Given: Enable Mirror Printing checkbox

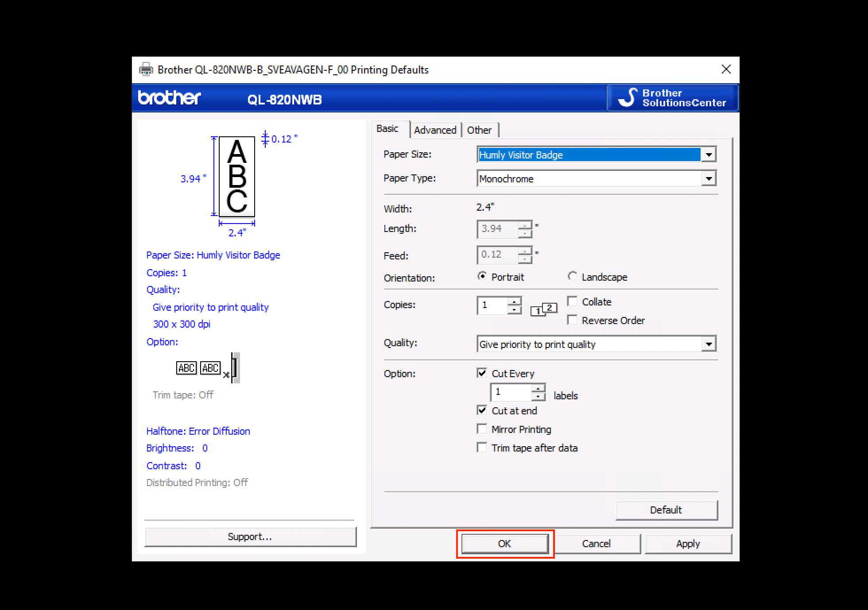Looking at the screenshot, I should tap(482, 429).
